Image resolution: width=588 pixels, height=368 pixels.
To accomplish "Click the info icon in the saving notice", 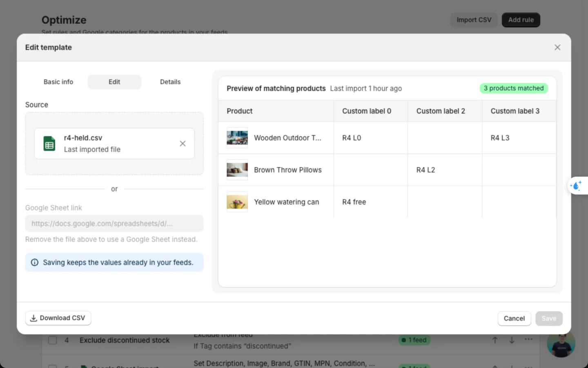I will [35, 263].
